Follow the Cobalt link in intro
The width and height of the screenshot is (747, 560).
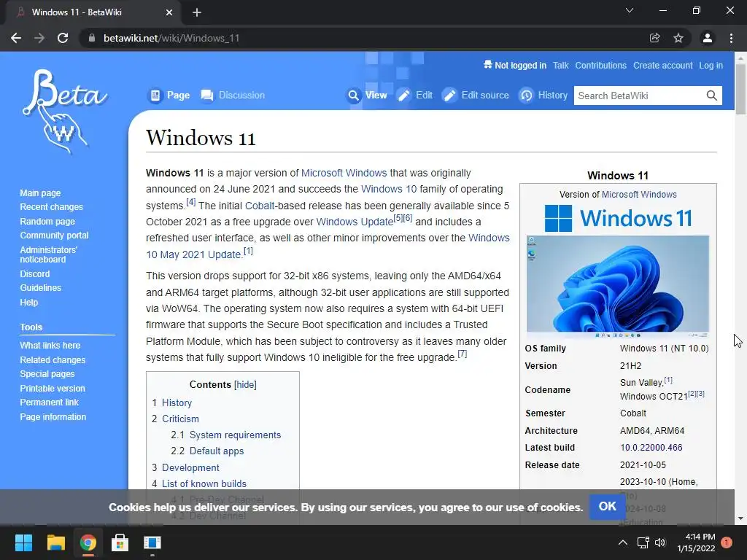260,206
